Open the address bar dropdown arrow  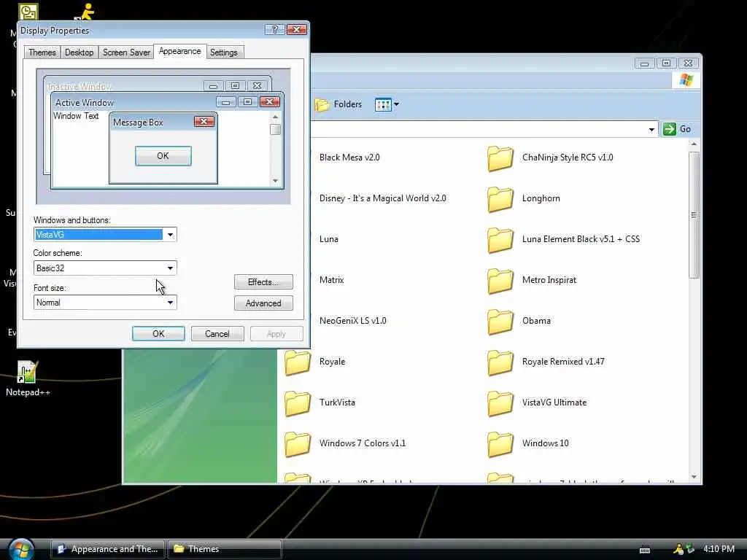click(x=651, y=130)
